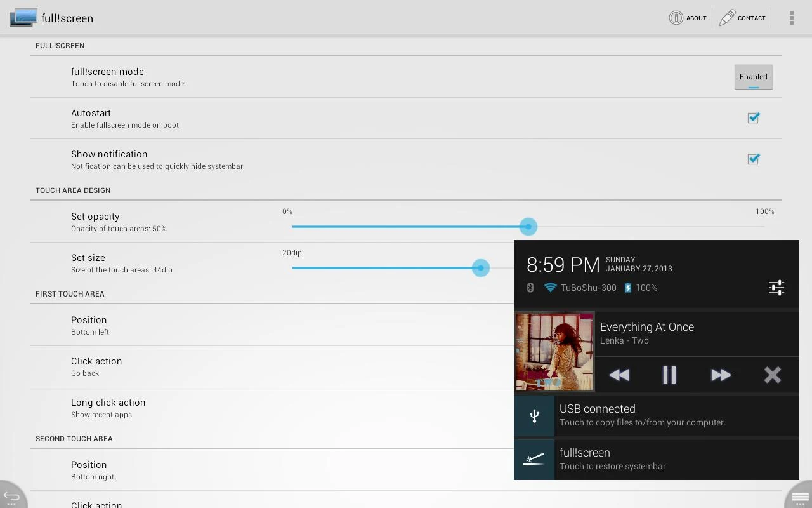Select the Long click action showing recent apps
The image size is (812, 508).
(x=254, y=408)
